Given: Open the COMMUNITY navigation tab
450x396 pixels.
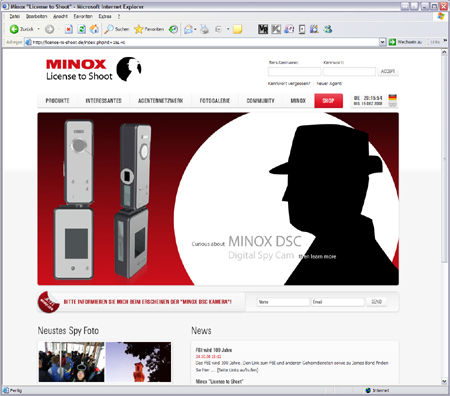Looking at the screenshot, I should (x=260, y=101).
